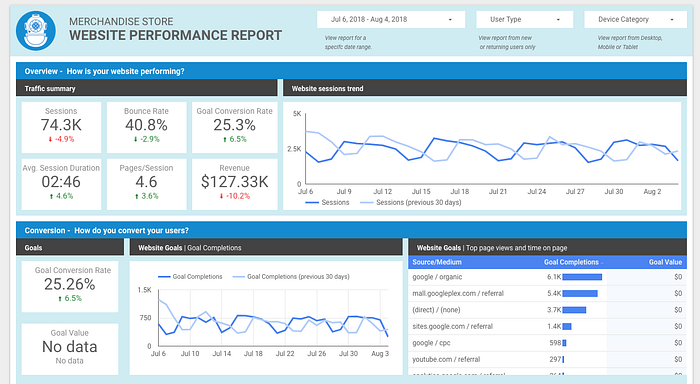Expand the User Type filter
This screenshot has width=700, height=384.
524,20
